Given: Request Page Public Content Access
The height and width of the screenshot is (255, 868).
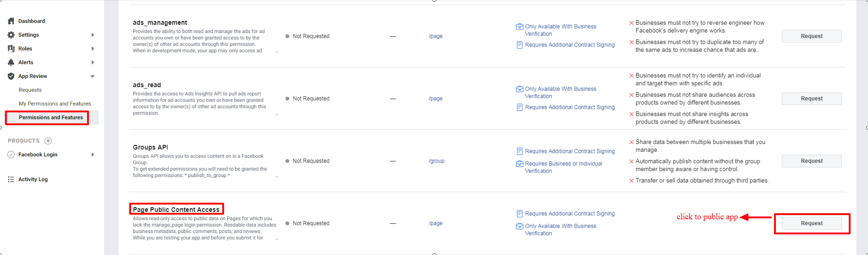Looking at the screenshot, I should pos(811,223).
